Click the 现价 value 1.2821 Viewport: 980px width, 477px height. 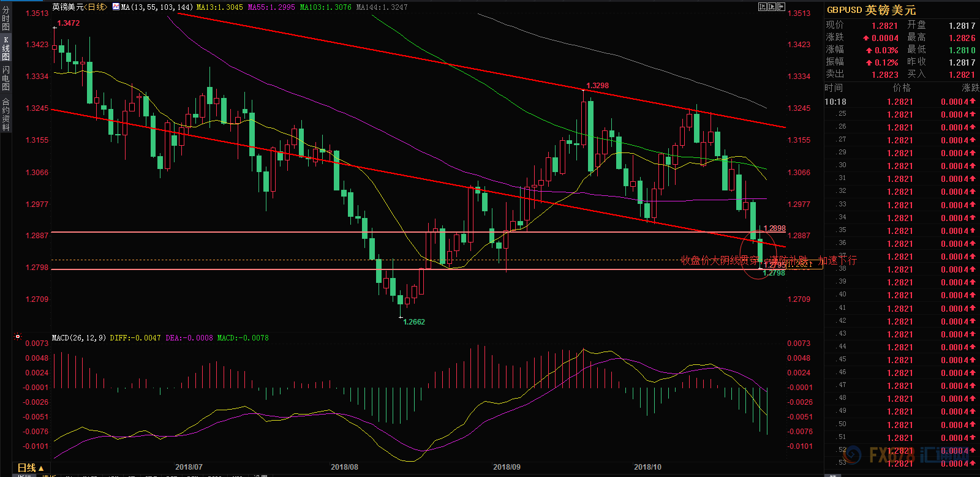[884, 26]
